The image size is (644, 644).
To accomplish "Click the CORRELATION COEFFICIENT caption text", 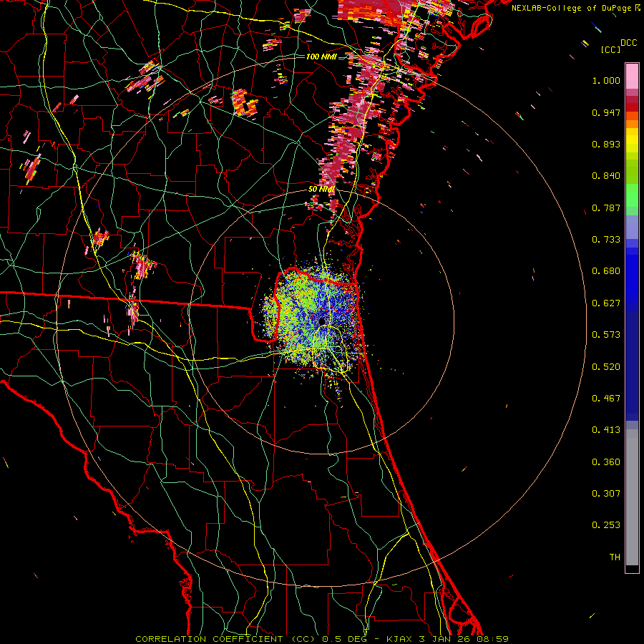I will click(209, 639).
